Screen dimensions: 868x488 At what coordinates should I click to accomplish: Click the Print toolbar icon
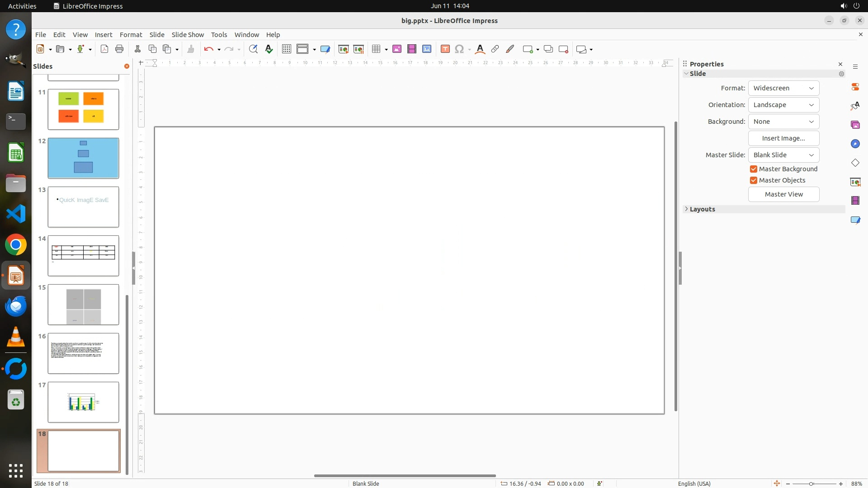tap(119, 49)
